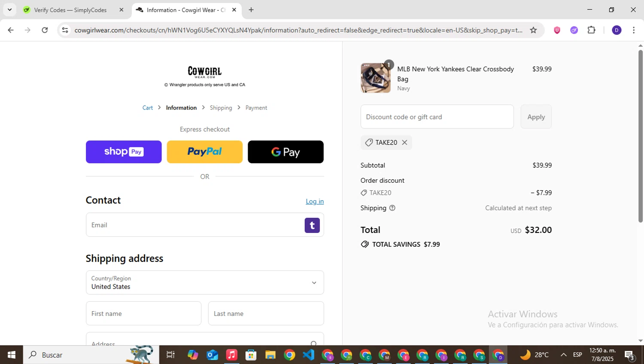Show hidden system tray icons
The height and width of the screenshot is (364, 644).
pos(563,355)
